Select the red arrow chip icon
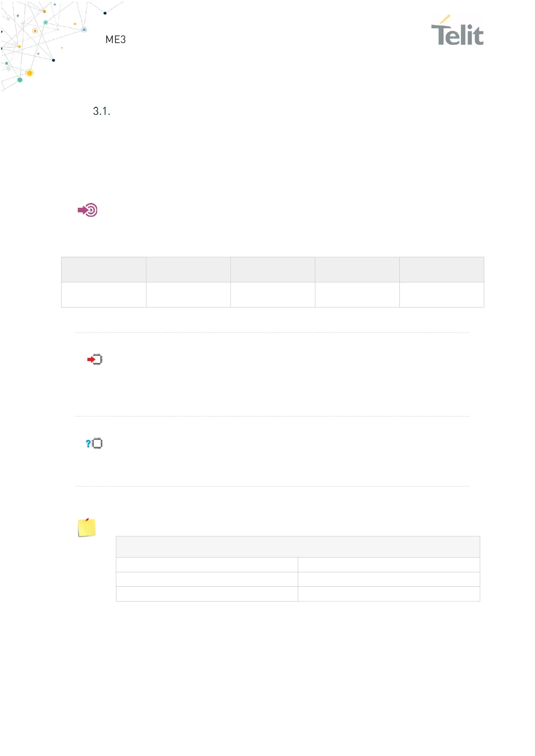The width and height of the screenshot is (535, 756). (x=95, y=360)
